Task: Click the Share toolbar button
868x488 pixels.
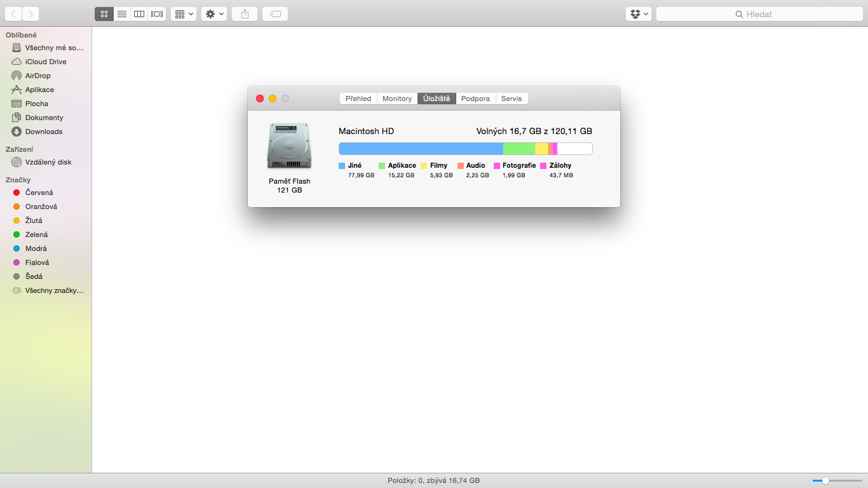Action: (x=245, y=14)
